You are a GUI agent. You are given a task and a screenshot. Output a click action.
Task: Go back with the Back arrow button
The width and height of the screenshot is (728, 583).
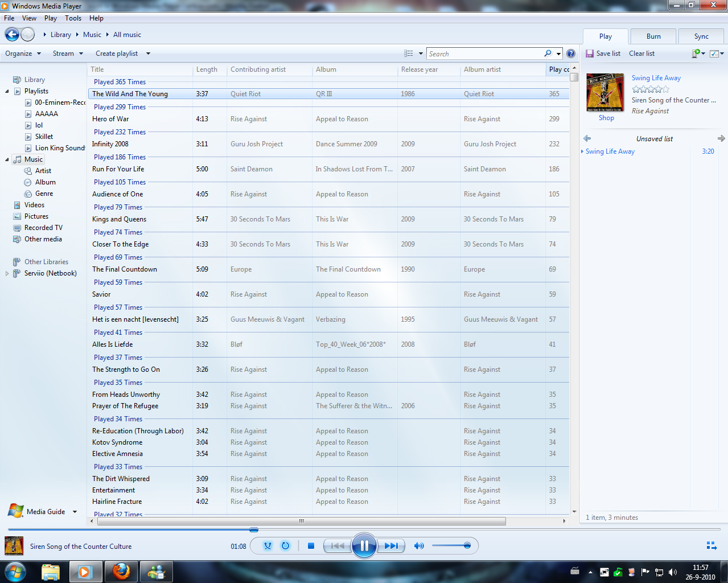pyautogui.click(x=12, y=35)
